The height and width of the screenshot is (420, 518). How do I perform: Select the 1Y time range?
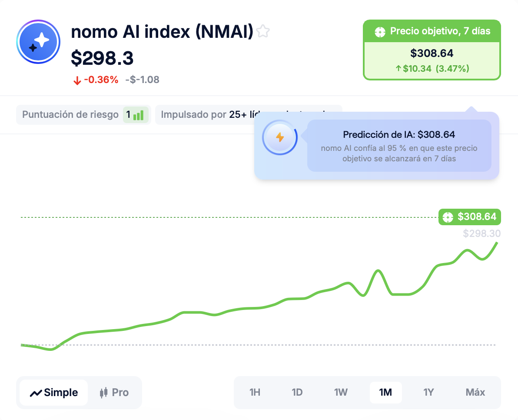(428, 393)
